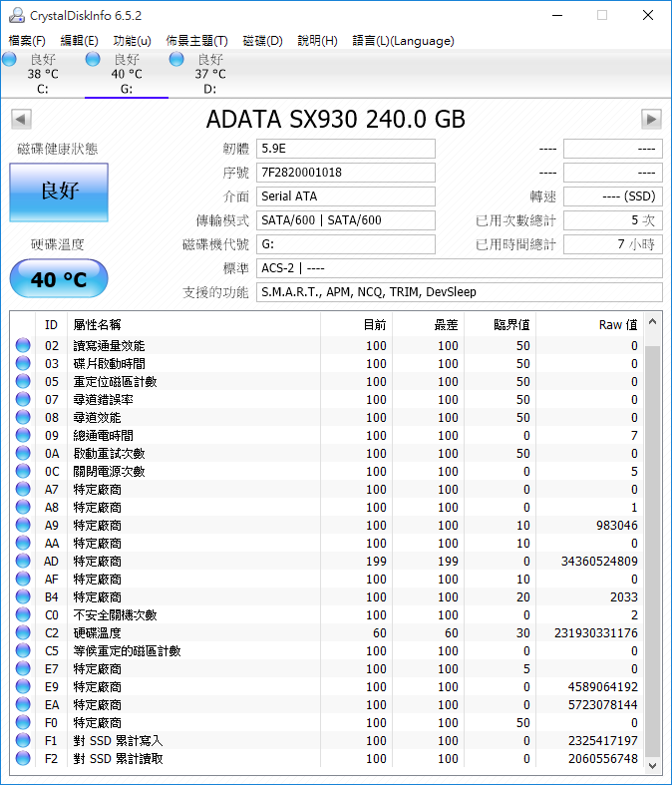This screenshot has width=672, height=785.
Task: Click the ID column header
Action: [51, 325]
